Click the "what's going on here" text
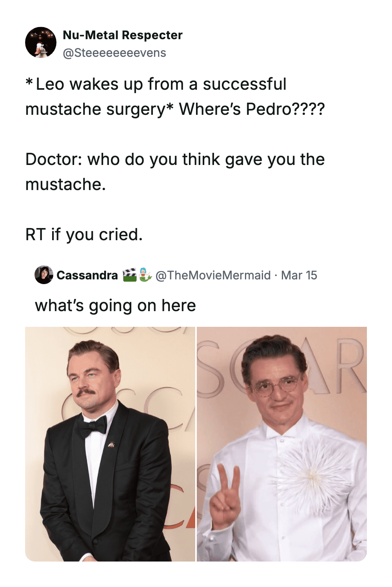392x587 pixels. 115,306
